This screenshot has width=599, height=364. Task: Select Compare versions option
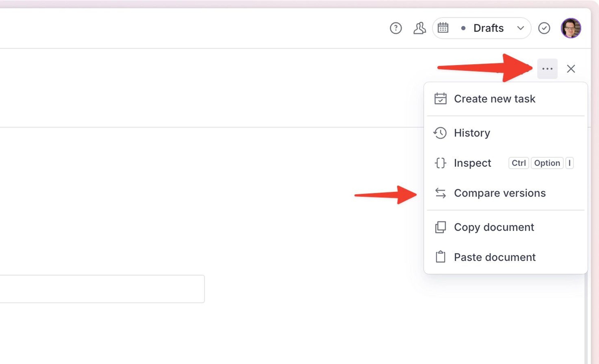500,193
